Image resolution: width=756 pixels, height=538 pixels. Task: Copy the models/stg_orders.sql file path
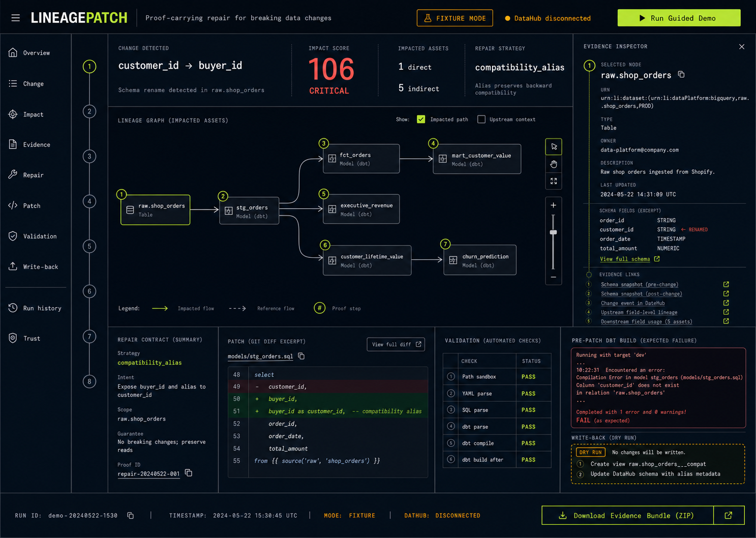coord(301,356)
